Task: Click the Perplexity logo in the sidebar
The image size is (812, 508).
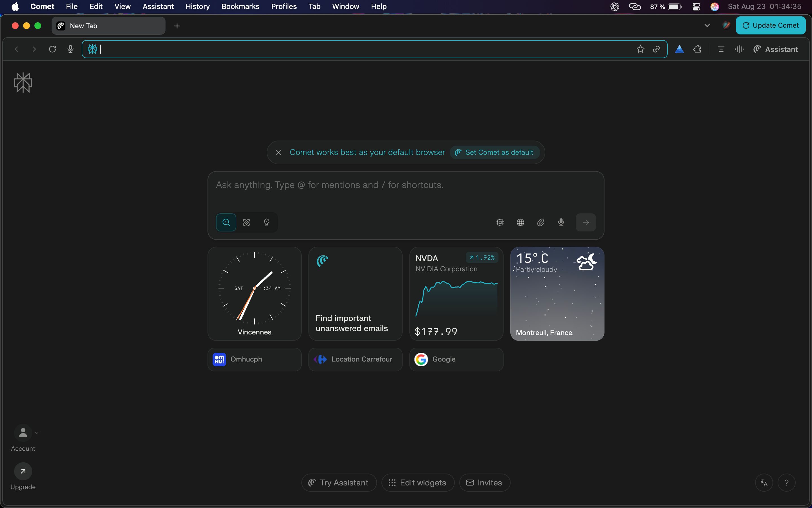Action: click(x=23, y=82)
